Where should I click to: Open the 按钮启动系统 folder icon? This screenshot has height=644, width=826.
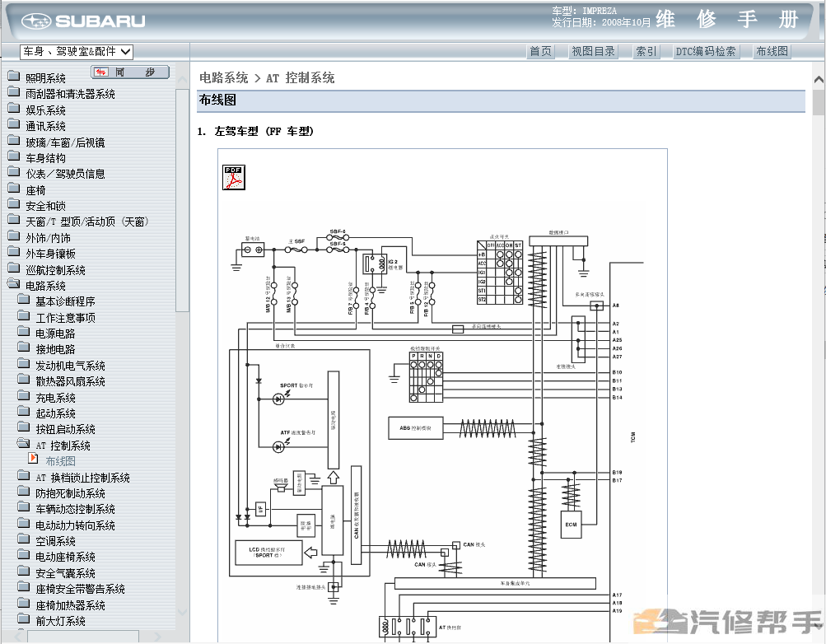23,427
